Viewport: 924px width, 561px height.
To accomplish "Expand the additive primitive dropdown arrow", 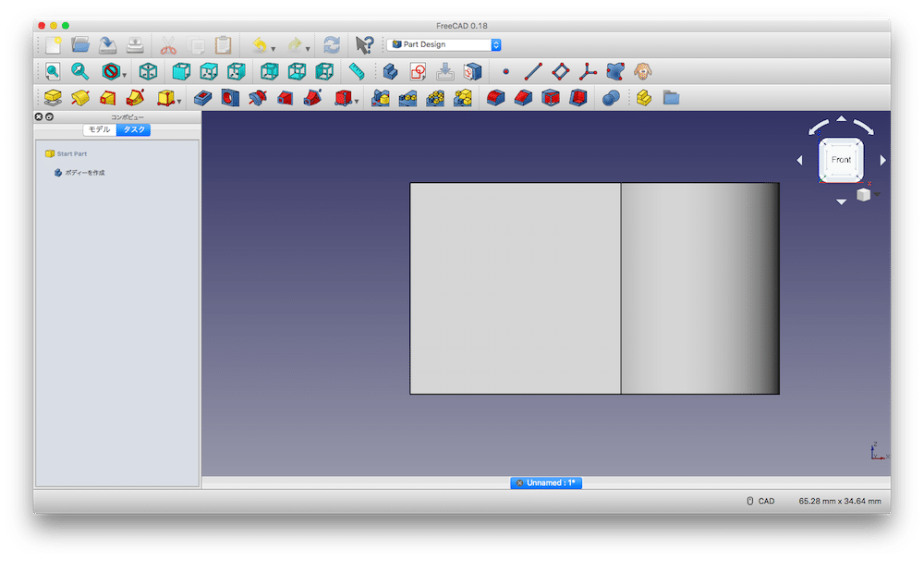I will pos(178,102).
